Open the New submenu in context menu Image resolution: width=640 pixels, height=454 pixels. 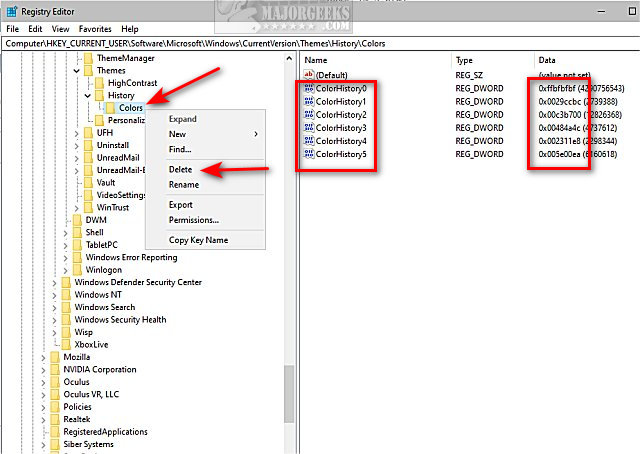coord(205,134)
